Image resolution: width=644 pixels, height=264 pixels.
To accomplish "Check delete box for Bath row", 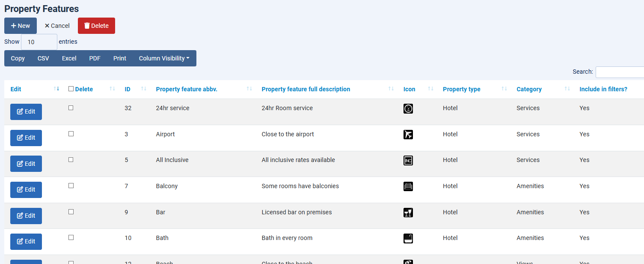I will [x=71, y=237].
